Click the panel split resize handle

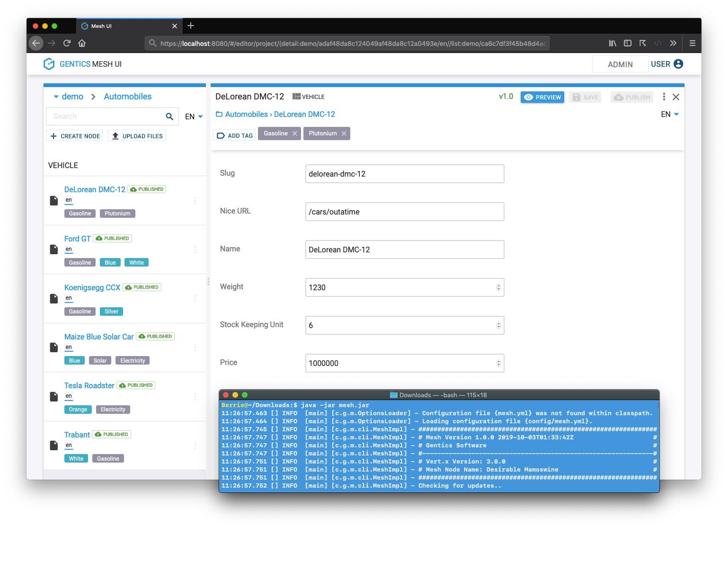[x=208, y=282]
